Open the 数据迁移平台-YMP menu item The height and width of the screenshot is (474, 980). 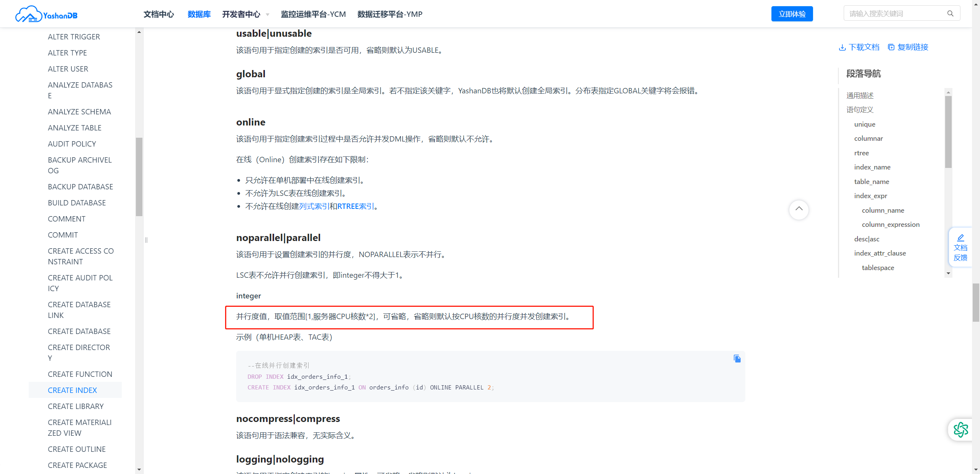[390, 15]
